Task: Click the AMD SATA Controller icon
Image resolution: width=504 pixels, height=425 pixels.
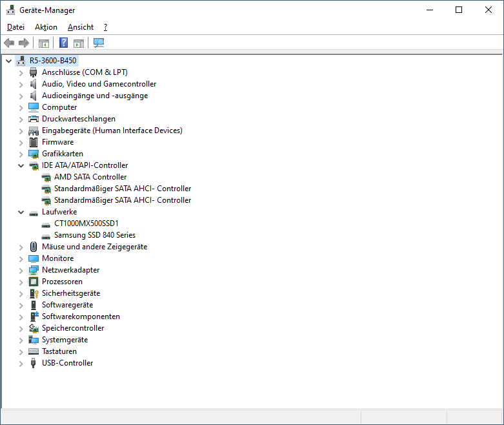Action: tap(46, 177)
